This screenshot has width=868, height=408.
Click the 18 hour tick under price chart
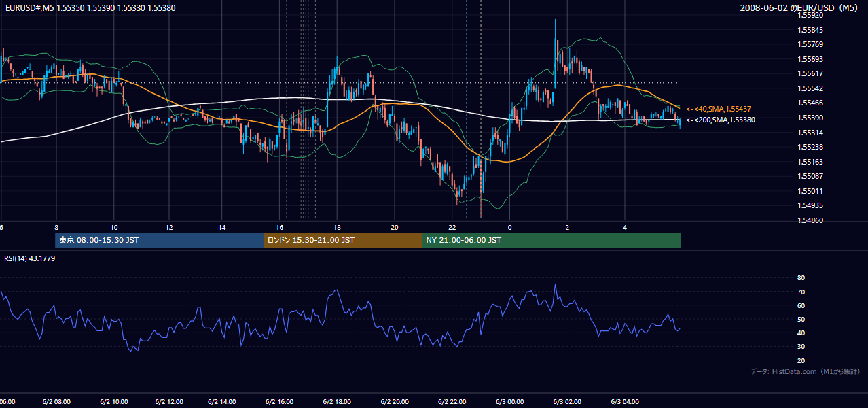[x=337, y=227]
